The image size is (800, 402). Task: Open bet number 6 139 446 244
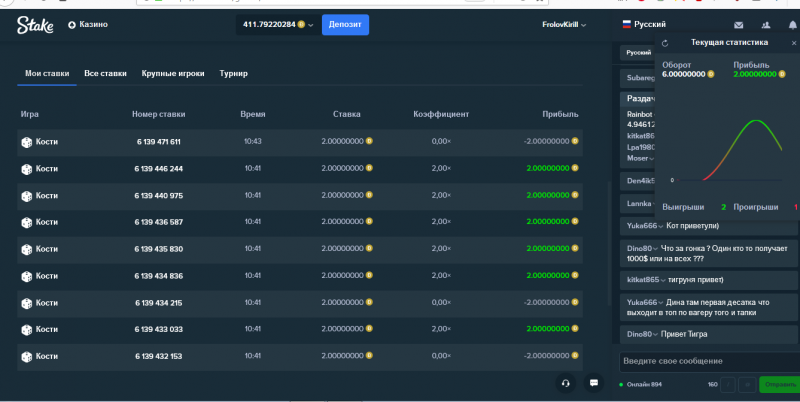(x=159, y=169)
